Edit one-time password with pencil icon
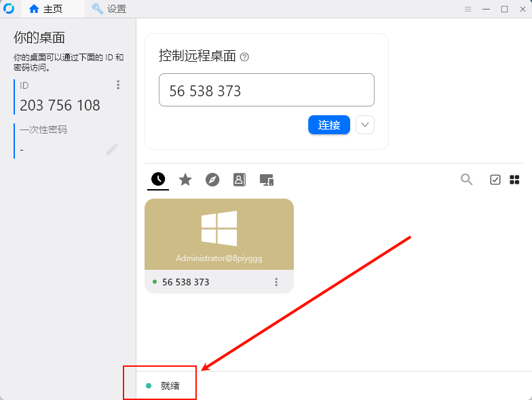532x400 pixels. (x=112, y=149)
